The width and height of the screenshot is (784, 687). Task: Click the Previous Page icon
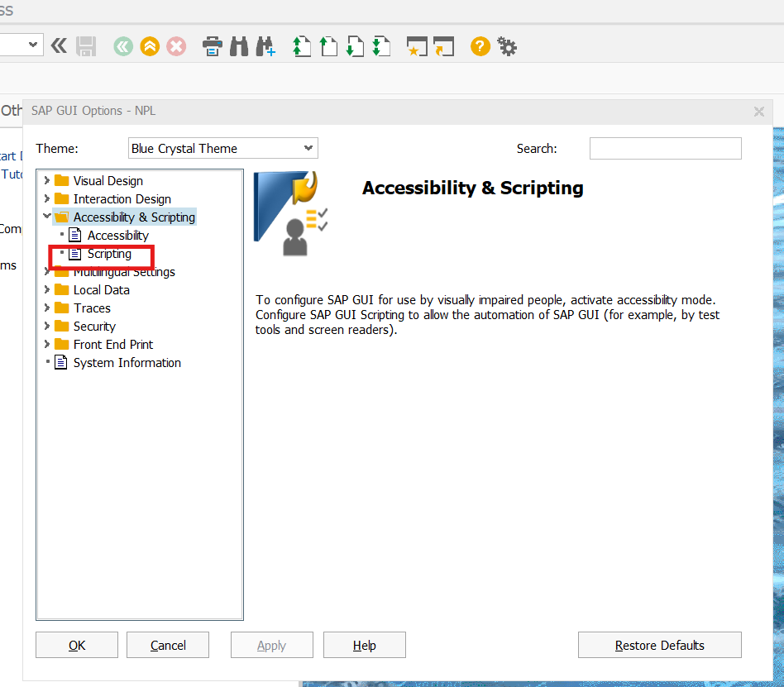point(328,46)
